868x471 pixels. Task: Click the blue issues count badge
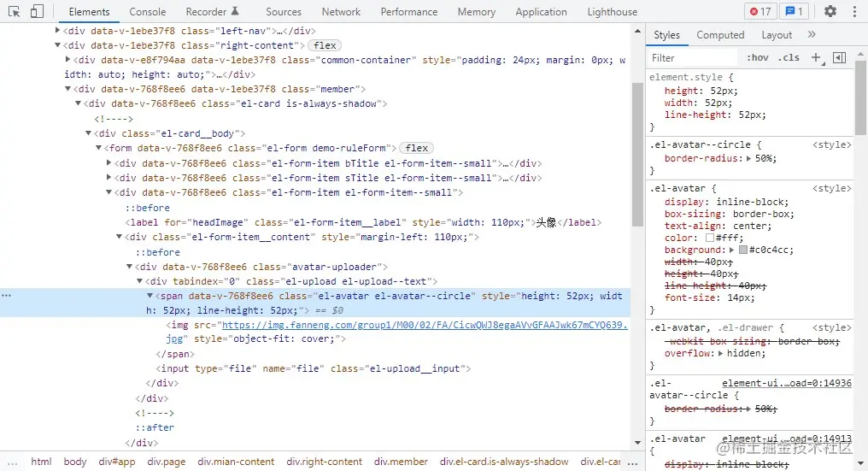(794, 11)
